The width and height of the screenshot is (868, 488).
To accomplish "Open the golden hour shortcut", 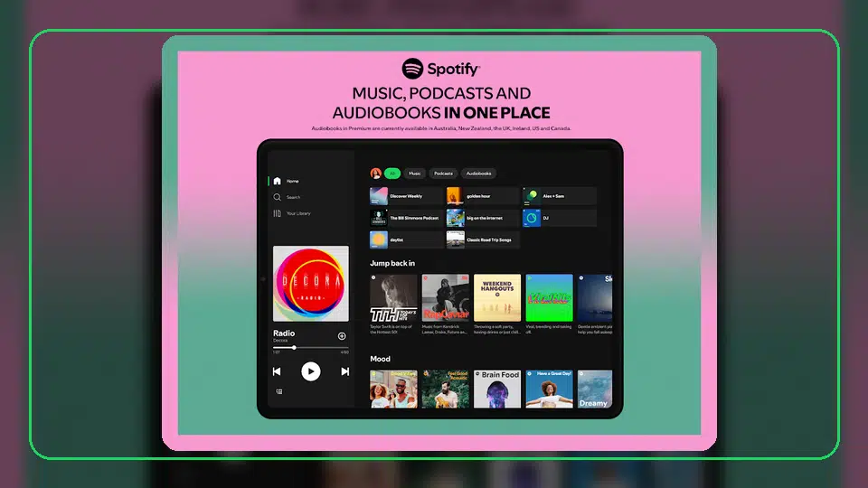I will pos(483,196).
